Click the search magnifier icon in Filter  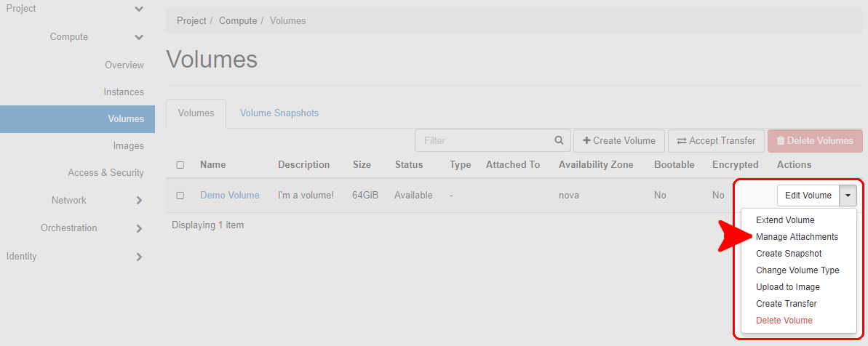pyautogui.click(x=559, y=140)
